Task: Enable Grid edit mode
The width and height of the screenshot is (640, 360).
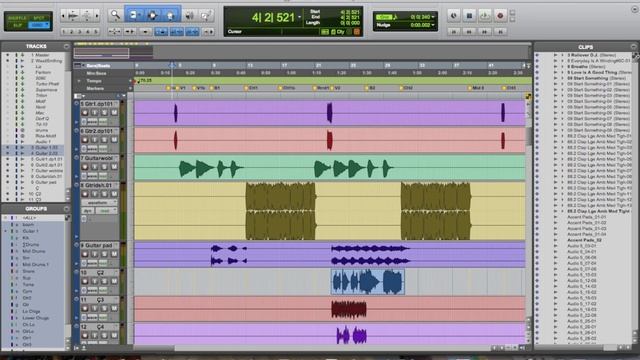Action: 38,25
